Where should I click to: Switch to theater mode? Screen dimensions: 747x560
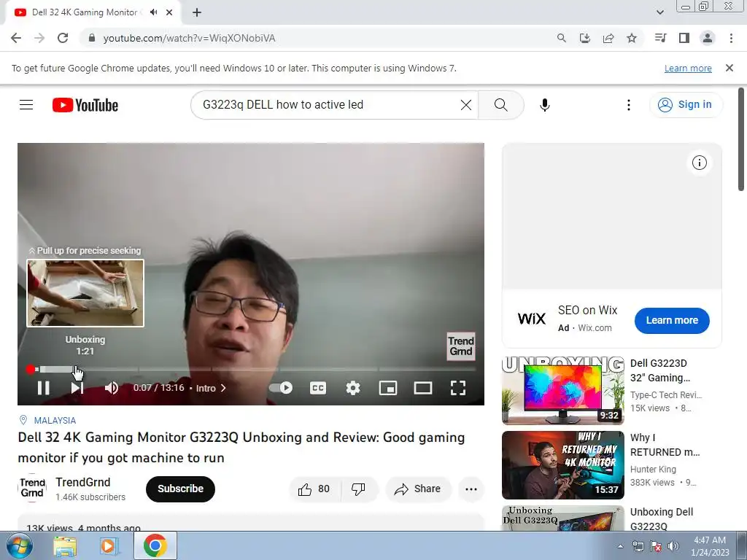pyautogui.click(x=422, y=388)
